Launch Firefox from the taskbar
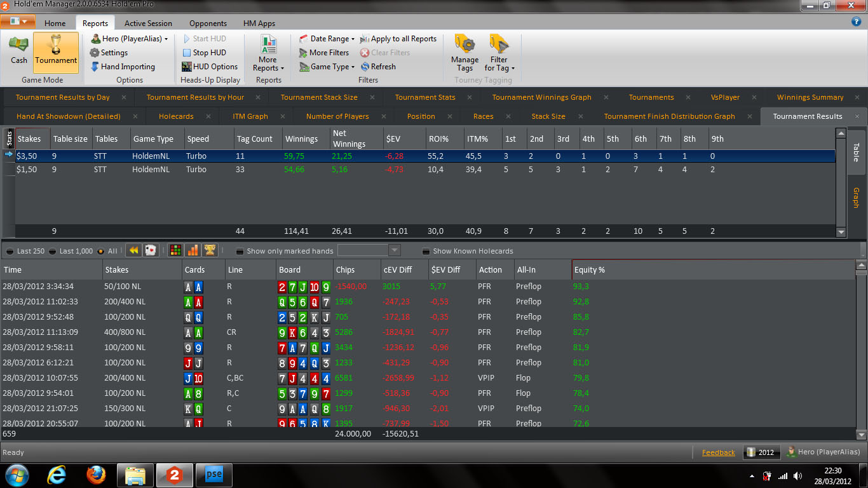 pyautogui.click(x=96, y=475)
